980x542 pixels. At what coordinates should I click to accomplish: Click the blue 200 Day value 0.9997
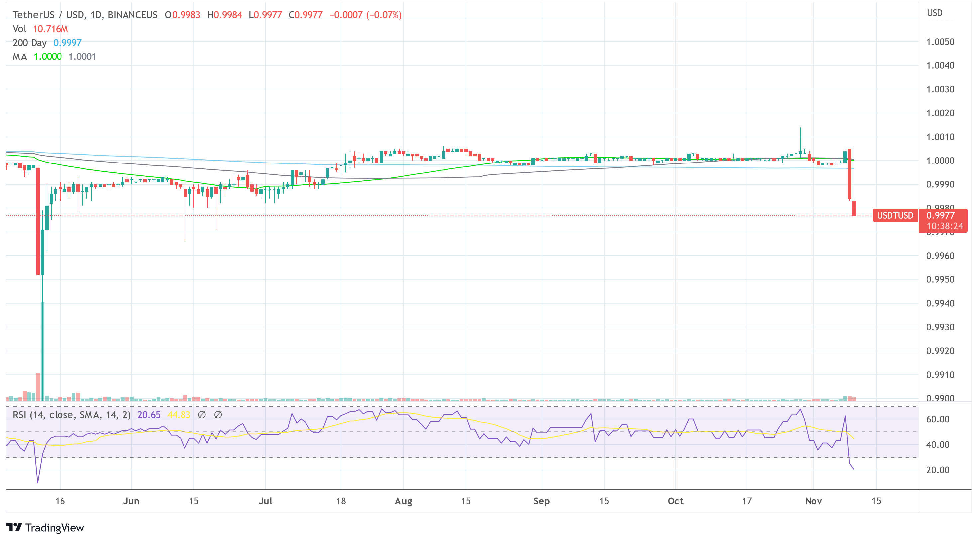(67, 43)
